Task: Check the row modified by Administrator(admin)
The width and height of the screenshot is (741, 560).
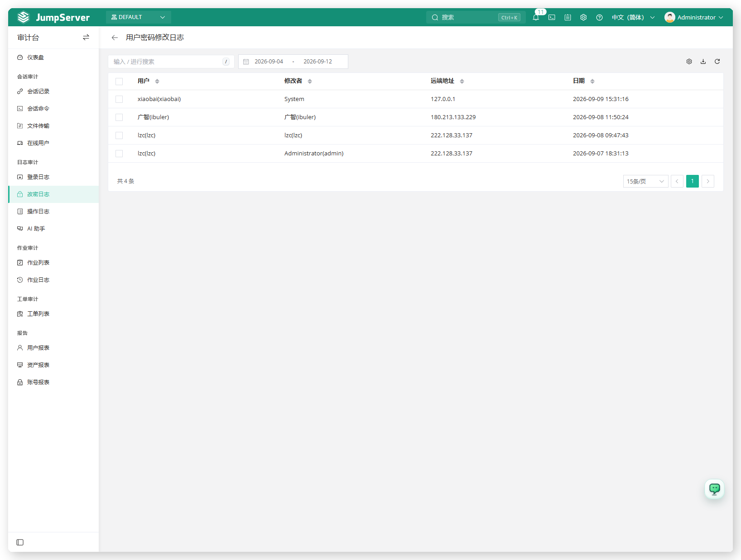Action: (119, 154)
